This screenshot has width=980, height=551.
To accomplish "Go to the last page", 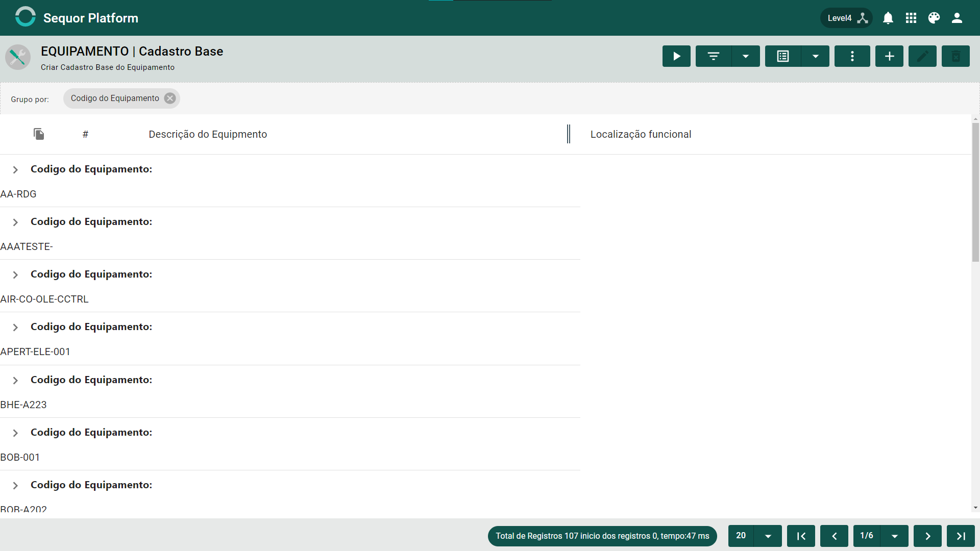I will point(961,536).
